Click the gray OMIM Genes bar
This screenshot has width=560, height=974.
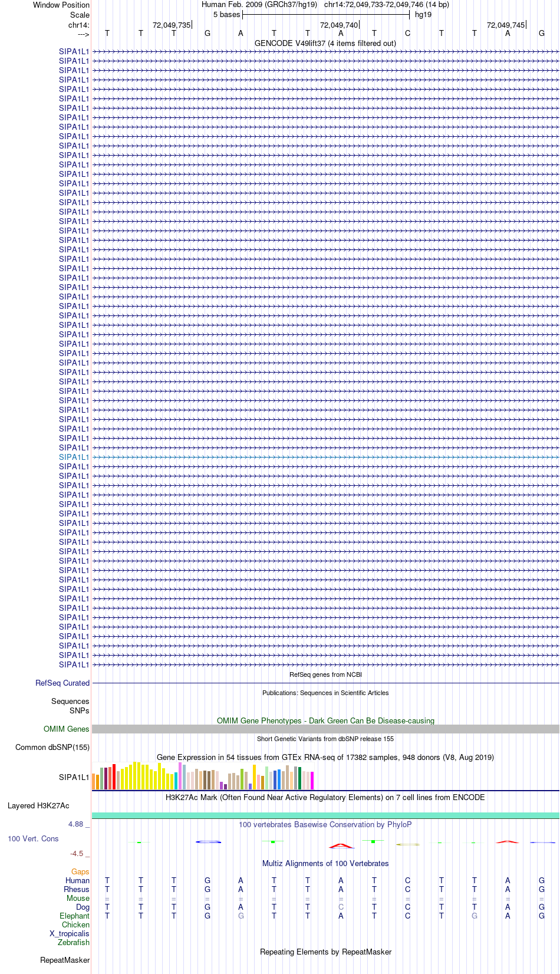pos(325,729)
